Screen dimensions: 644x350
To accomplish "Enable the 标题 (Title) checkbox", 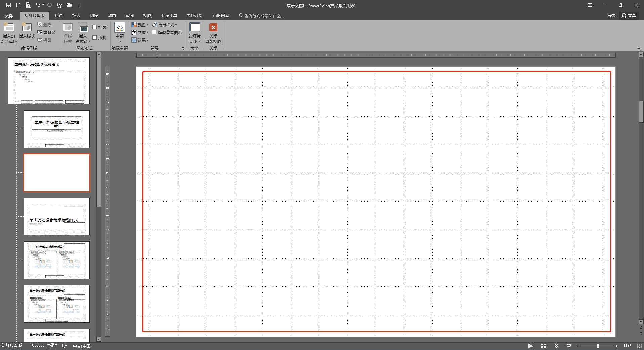I will [x=95, y=27].
